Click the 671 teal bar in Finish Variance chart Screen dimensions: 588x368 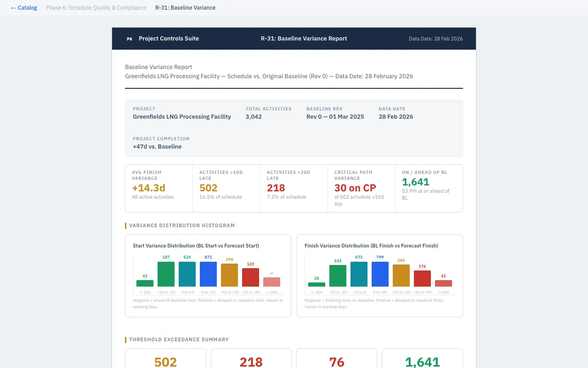click(359, 274)
